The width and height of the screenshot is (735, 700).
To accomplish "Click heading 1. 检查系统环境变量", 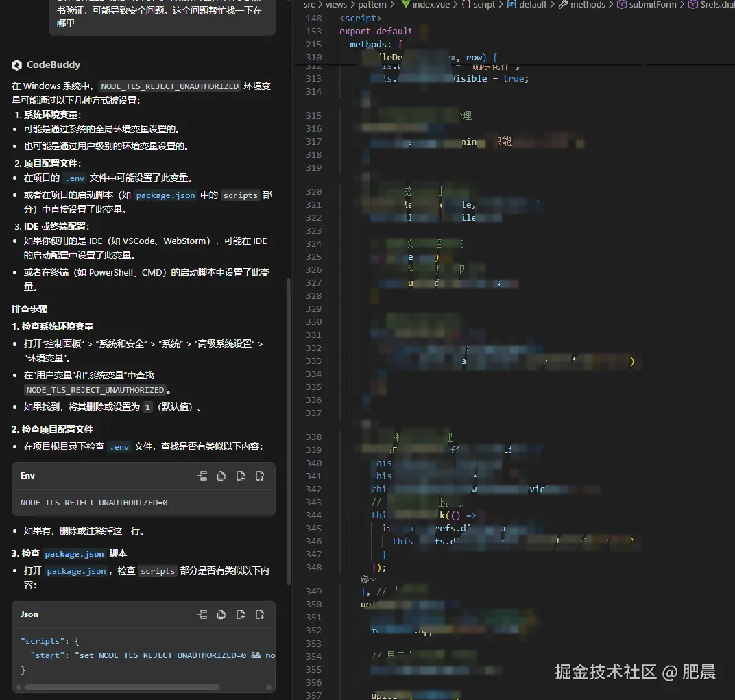I will 53,327.
